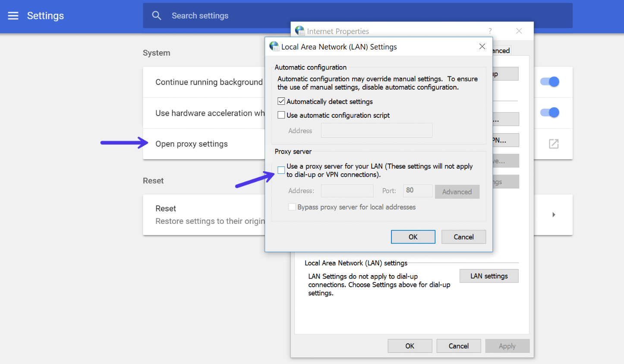The height and width of the screenshot is (364, 624).
Task: Check Bypass proxy server for local addresses
Action: pyautogui.click(x=292, y=207)
